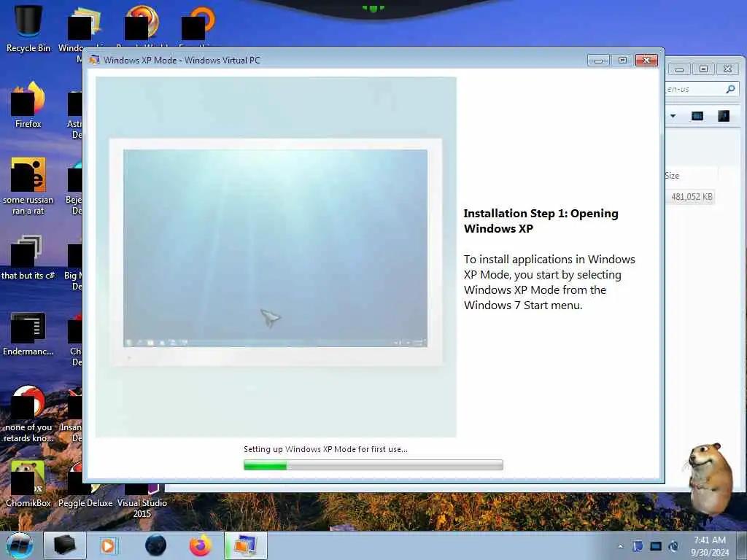
Task: Click the Windows 7 desktop tutorial illustration
Action: (x=276, y=257)
